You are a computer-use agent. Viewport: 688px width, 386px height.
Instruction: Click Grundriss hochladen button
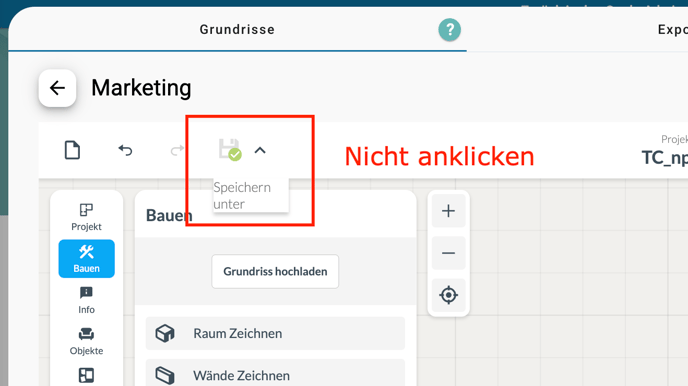coord(275,272)
